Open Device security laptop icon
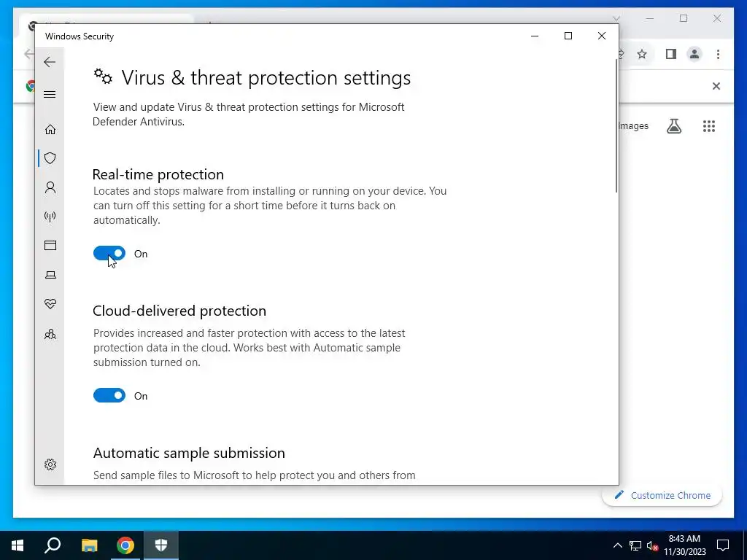 50,275
